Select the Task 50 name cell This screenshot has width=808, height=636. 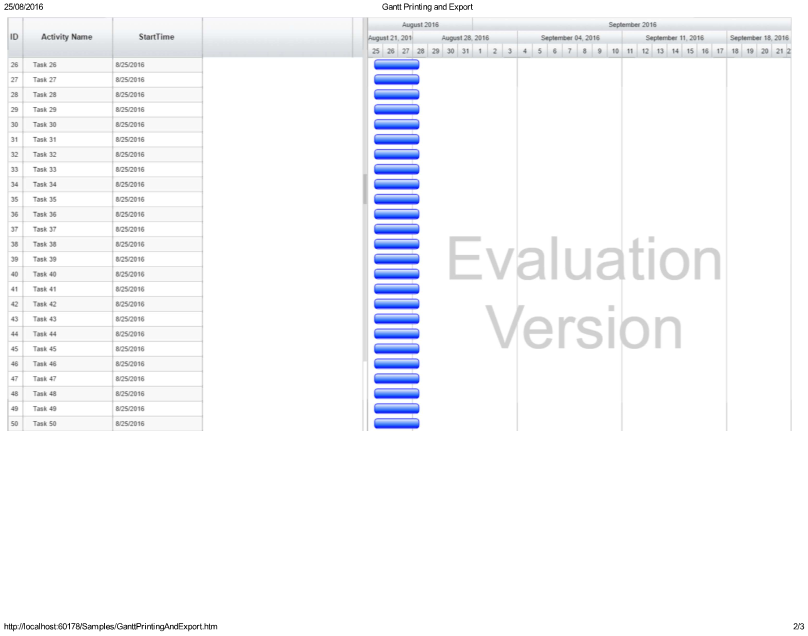68,424
